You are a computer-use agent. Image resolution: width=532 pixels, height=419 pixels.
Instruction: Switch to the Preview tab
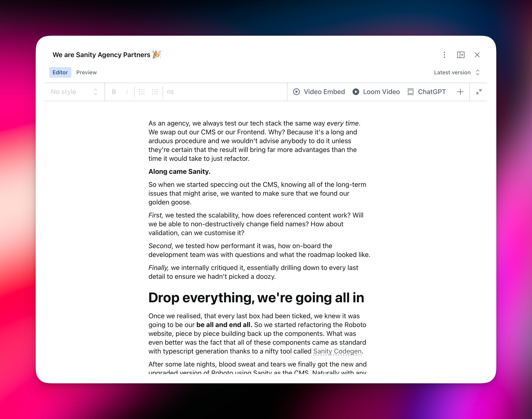86,72
